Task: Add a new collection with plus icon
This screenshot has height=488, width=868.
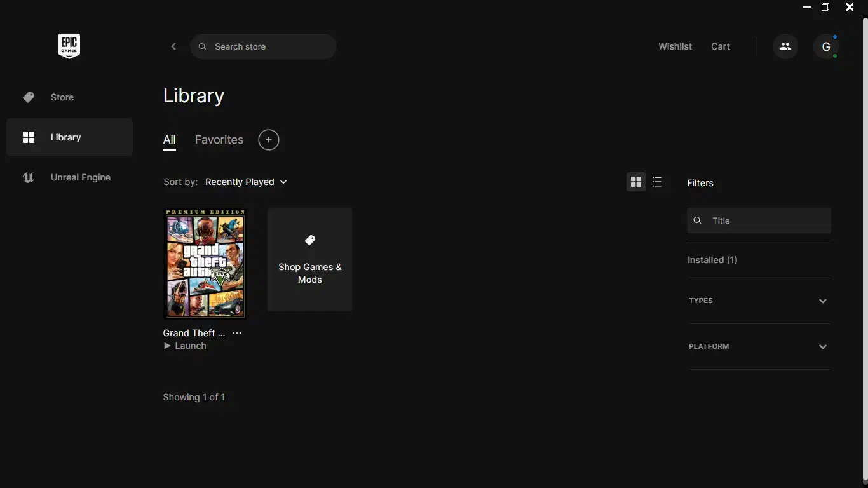Action: [x=269, y=140]
